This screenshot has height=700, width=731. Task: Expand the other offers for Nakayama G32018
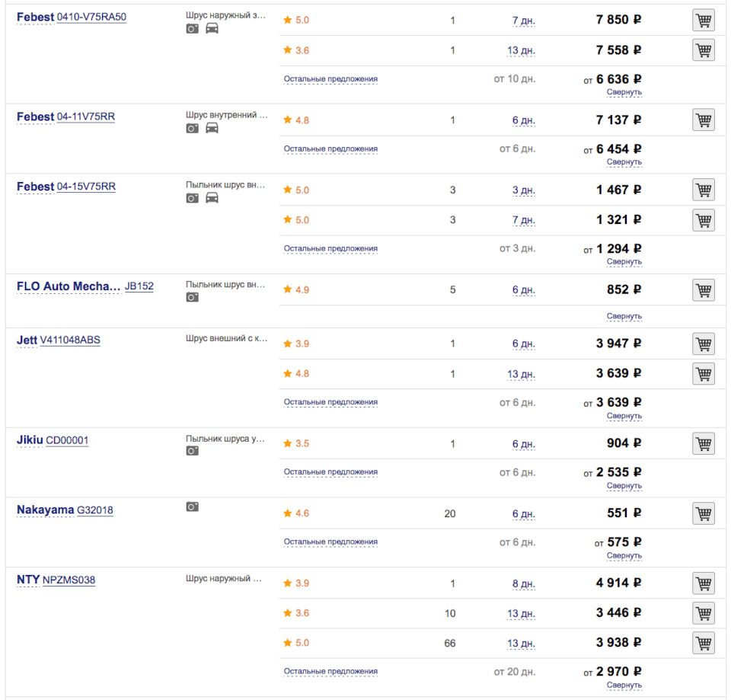click(330, 542)
